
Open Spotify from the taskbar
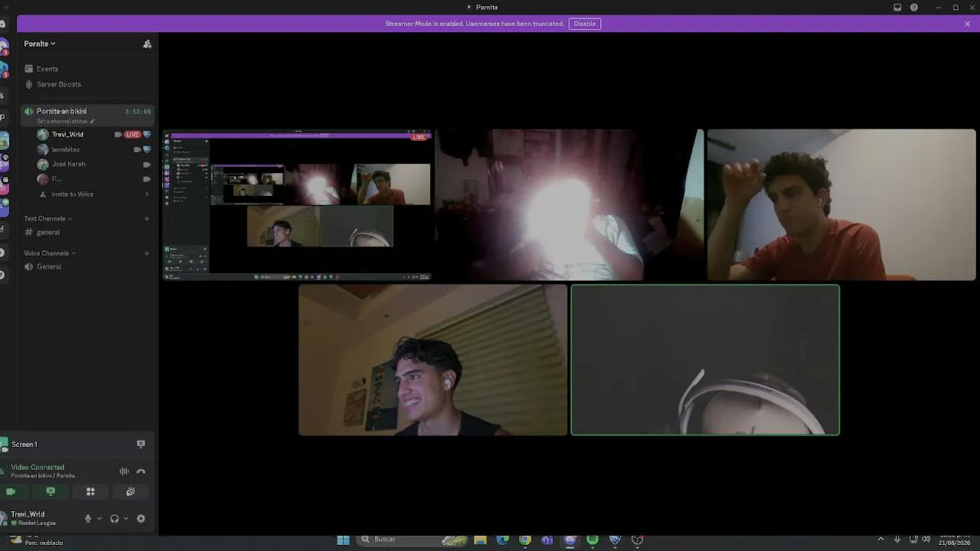pos(593,540)
